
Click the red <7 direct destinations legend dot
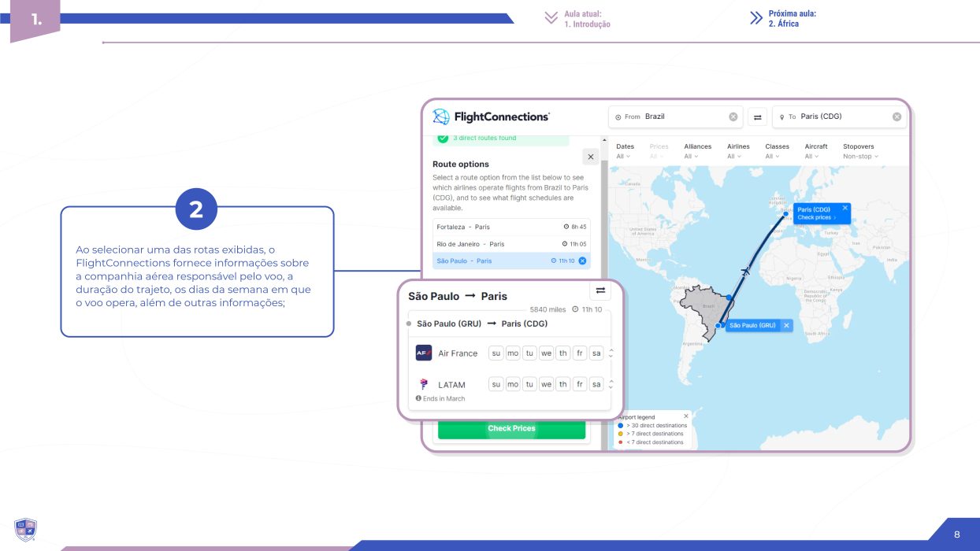621,442
